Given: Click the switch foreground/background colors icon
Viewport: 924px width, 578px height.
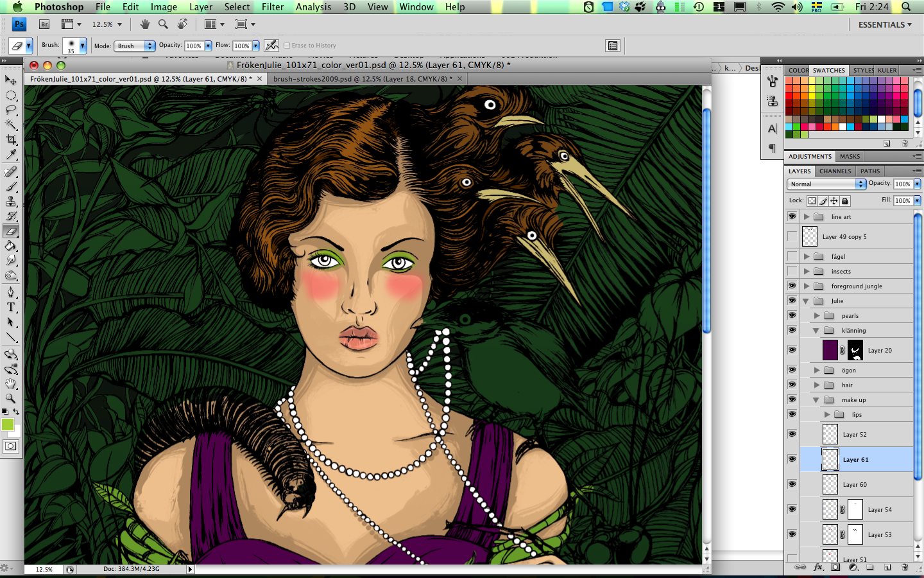Looking at the screenshot, I should pyautogui.click(x=16, y=411).
